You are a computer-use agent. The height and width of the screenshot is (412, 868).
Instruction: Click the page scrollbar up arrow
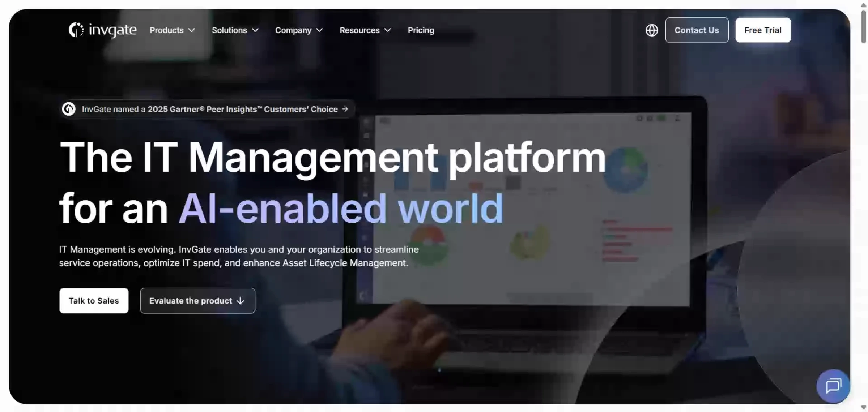[x=864, y=5]
